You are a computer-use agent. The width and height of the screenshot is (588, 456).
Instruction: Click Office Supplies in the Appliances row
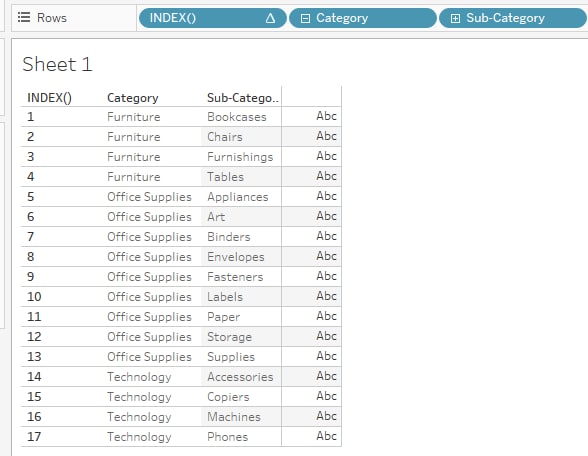pos(149,196)
